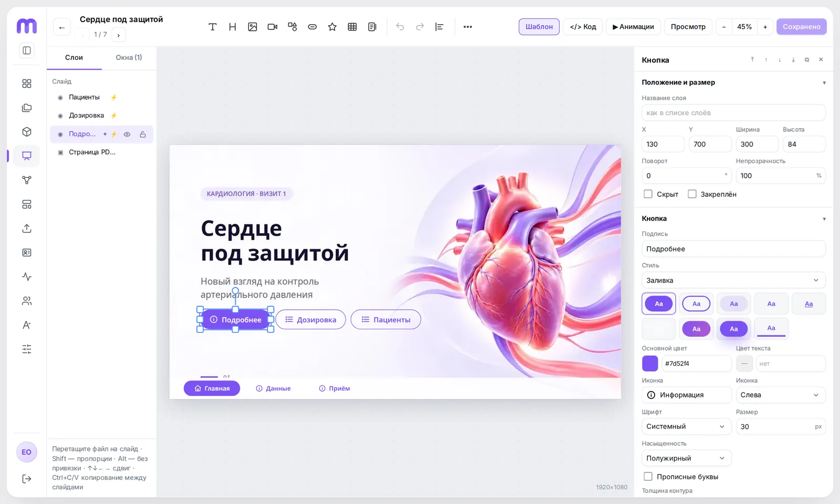Switch to the Слои tab
Image resolution: width=840 pixels, height=504 pixels.
click(74, 58)
